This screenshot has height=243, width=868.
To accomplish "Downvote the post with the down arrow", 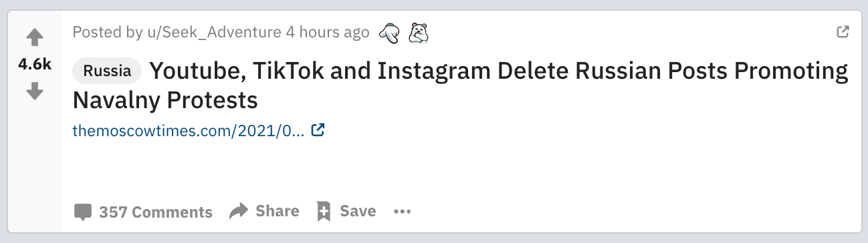I will (34, 91).
